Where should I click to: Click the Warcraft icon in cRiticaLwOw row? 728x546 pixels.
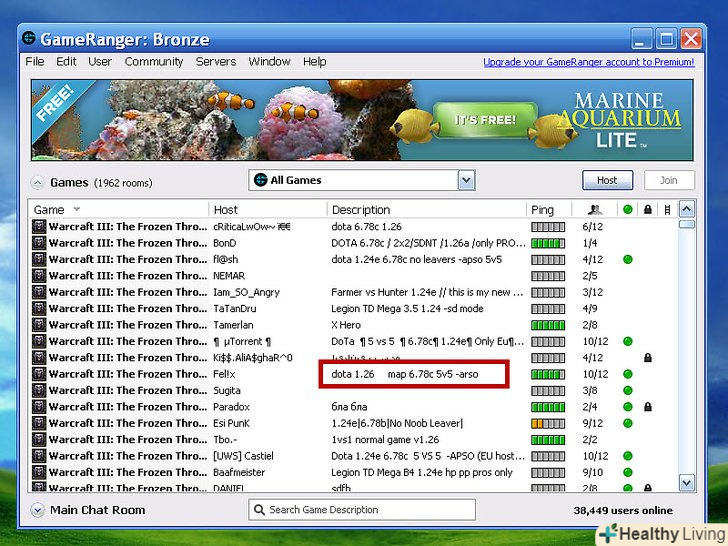(39, 227)
